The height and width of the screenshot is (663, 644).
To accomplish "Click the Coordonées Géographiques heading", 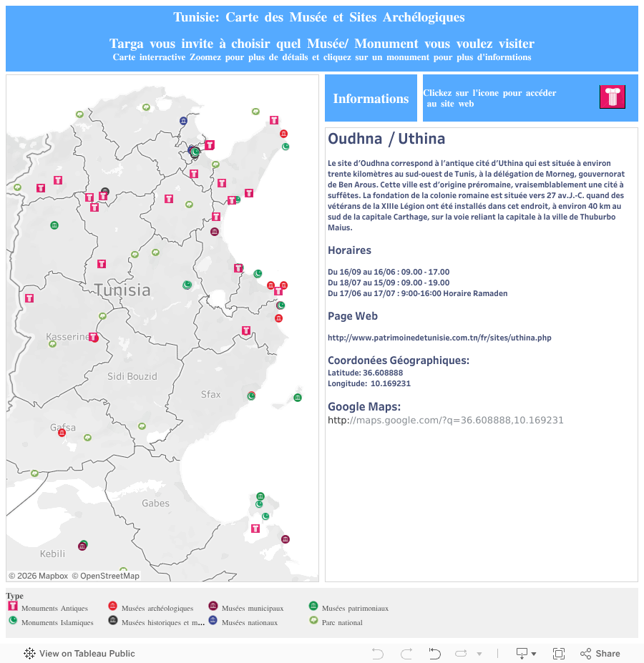I will pyautogui.click(x=399, y=360).
